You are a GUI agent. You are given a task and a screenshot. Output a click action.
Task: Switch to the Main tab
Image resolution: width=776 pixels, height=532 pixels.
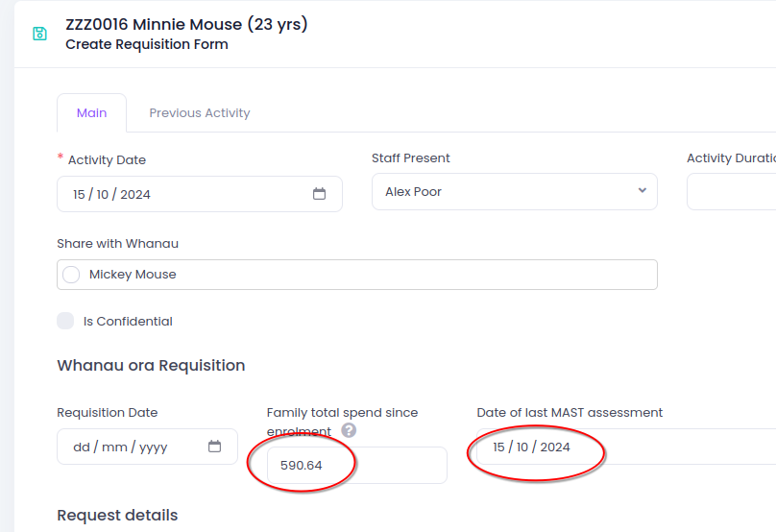click(91, 112)
